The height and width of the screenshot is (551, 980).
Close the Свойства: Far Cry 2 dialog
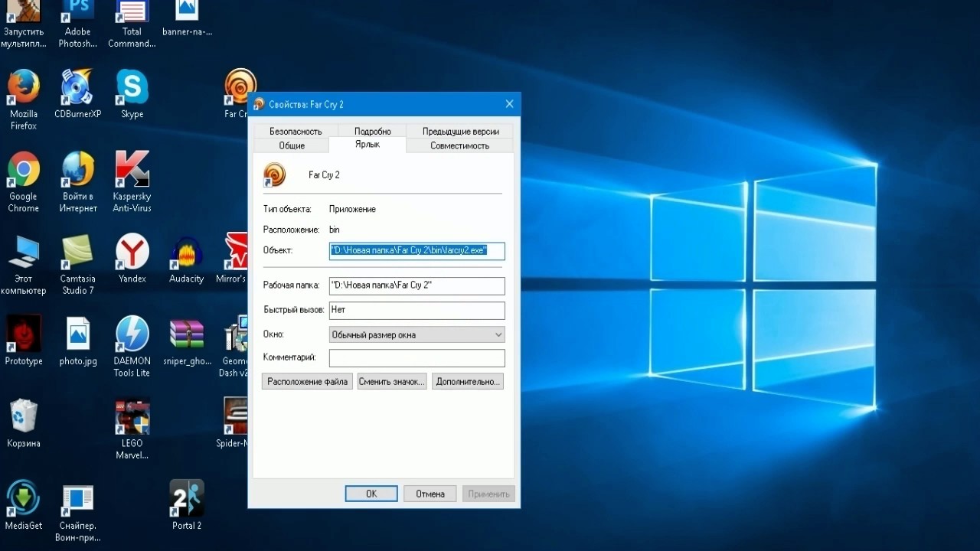coord(509,104)
